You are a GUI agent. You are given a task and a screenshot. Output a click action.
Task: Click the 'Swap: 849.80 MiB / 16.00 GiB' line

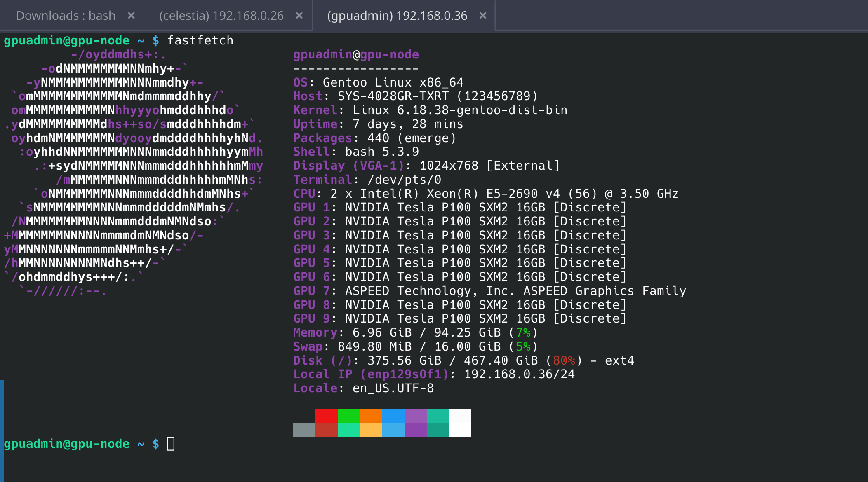(x=415, y=346)
